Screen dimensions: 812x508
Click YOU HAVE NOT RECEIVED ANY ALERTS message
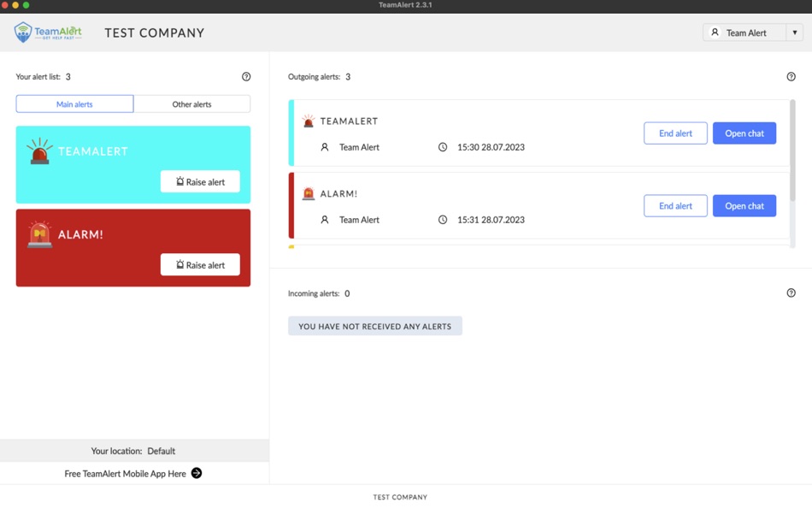375,326
